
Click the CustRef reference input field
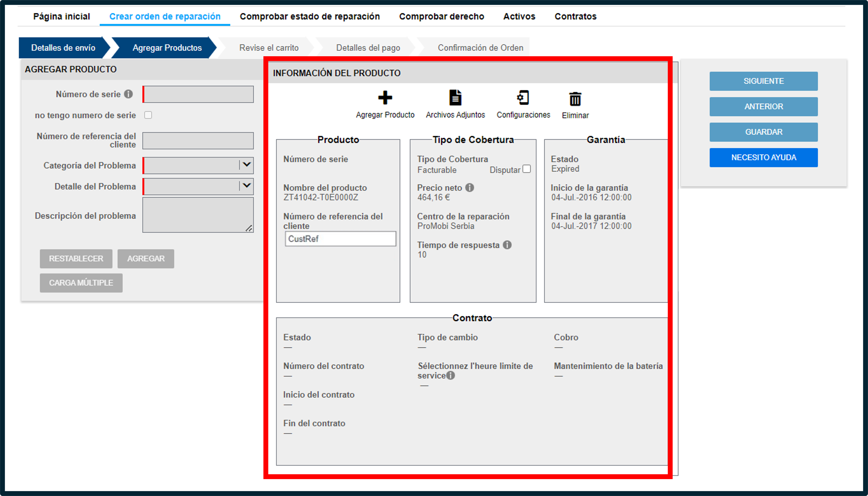click(340, 239)
